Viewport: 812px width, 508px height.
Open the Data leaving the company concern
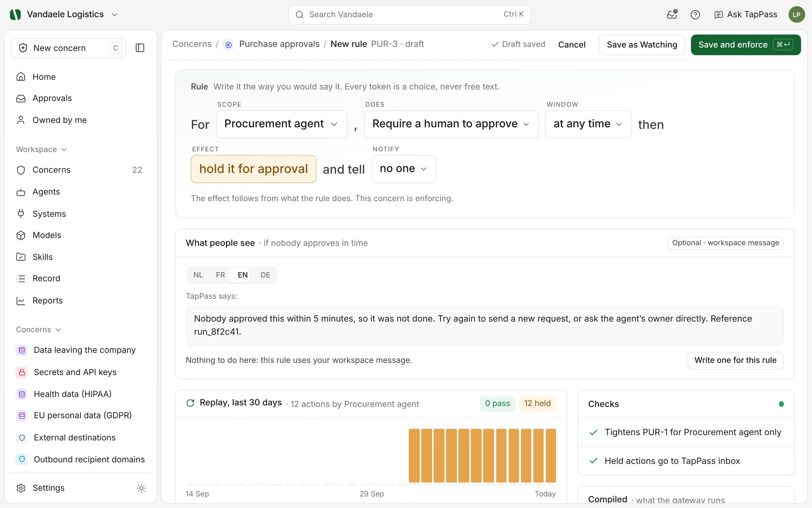point(80,350)
